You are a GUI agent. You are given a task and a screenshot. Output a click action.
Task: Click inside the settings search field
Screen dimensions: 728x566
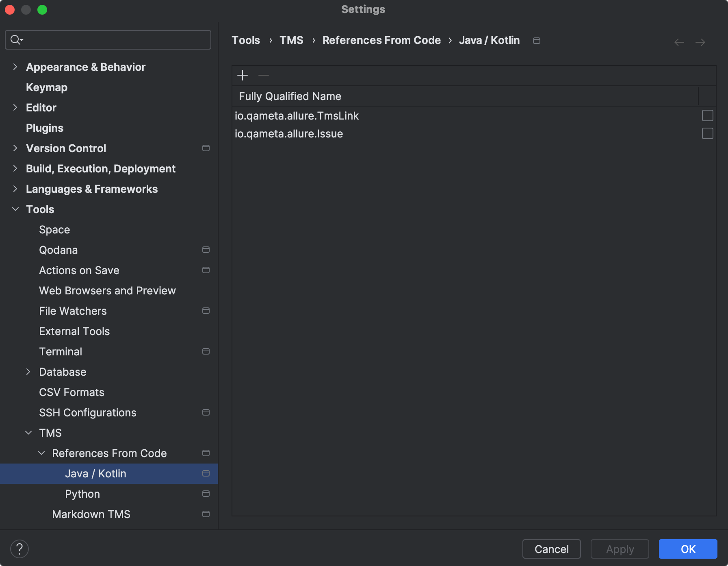[x=108, y=40]
